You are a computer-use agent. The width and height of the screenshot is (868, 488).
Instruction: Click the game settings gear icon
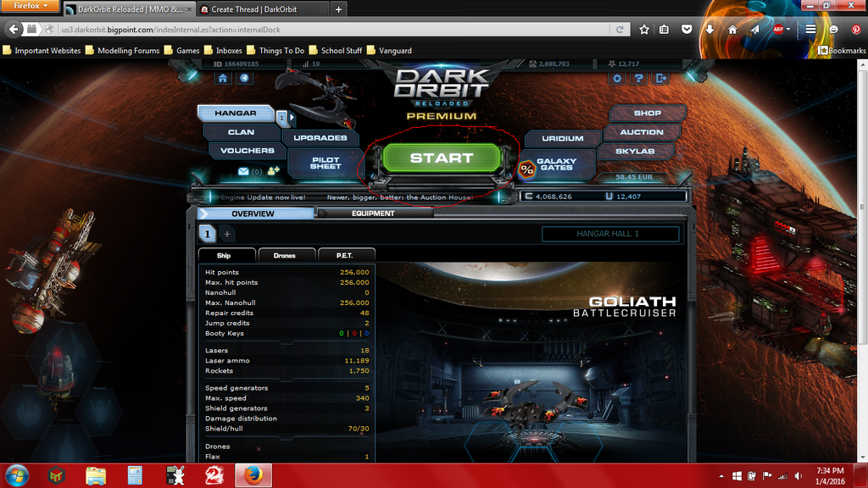tap(617, 78)
